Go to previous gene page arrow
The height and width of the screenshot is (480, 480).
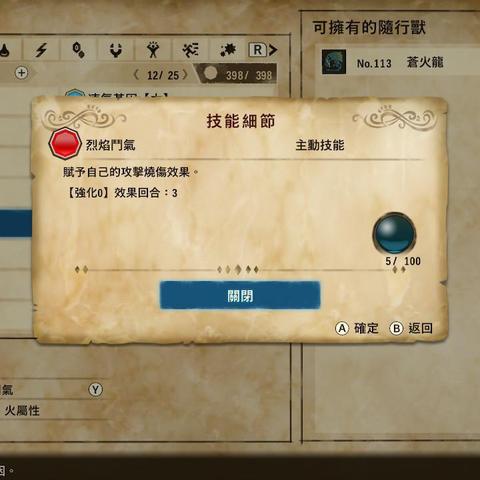[x=136, y=75]
